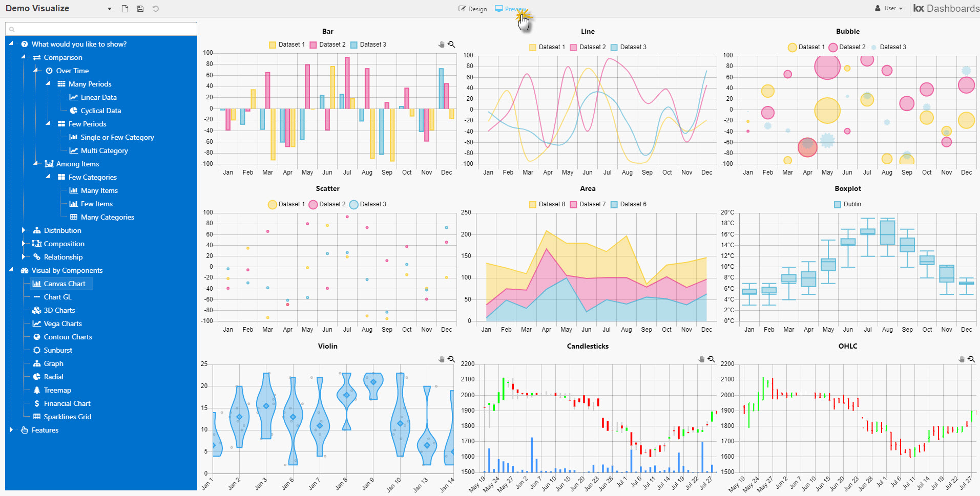This screenshot has width=980, height=496.
Task: Toggle Dataset 8 in Area chart legend
Action: tap(547, 204)
